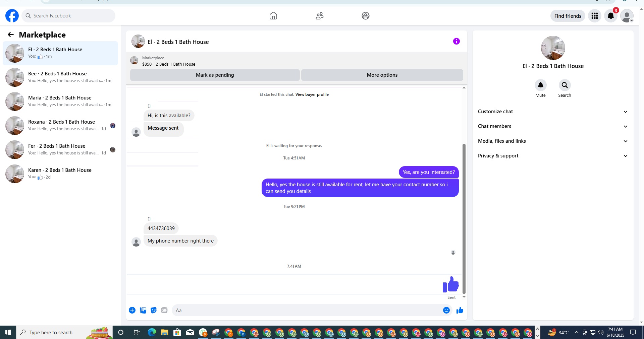The width and height of the screenshot is (644, 339).
Task: Open Friends icon in top navigation
Action: (320, 16)
